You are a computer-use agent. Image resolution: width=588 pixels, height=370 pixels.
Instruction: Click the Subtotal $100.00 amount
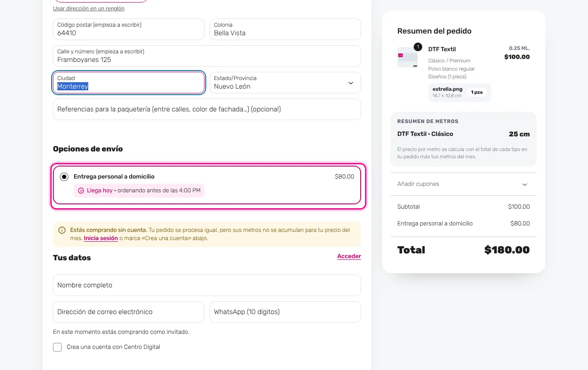pos(519,207)
